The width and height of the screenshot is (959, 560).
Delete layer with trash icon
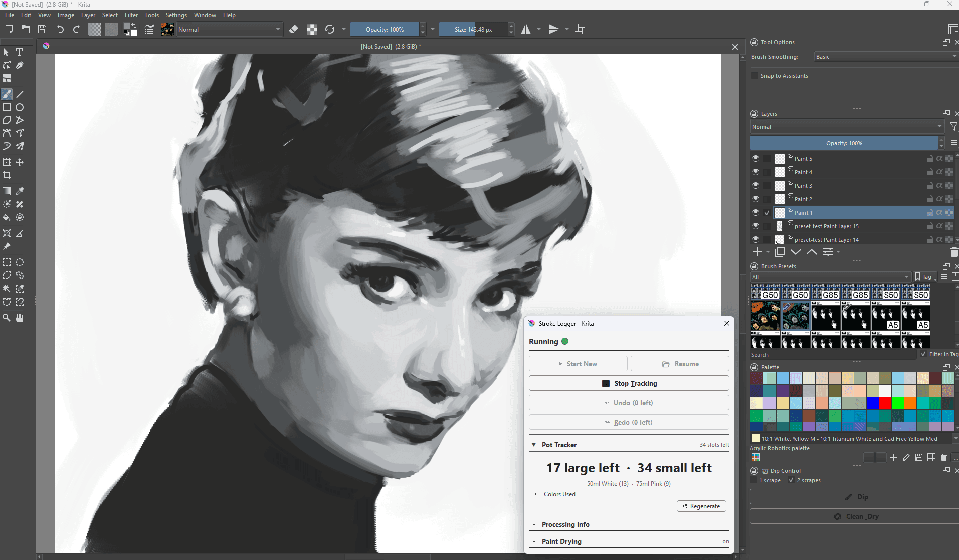954,252
